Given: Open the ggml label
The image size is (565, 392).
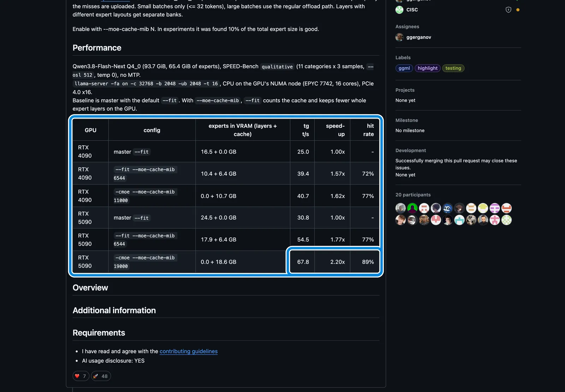Looking at the screenshot, I should click(x=404, y=68).
